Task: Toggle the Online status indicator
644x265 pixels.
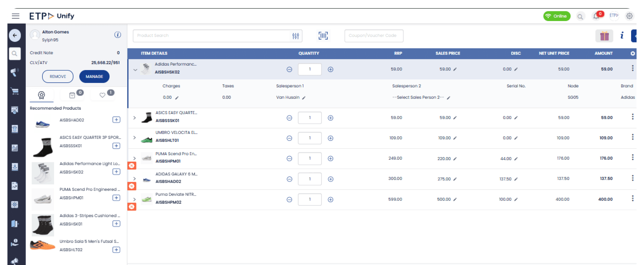Action: click(x=557, y=16)
